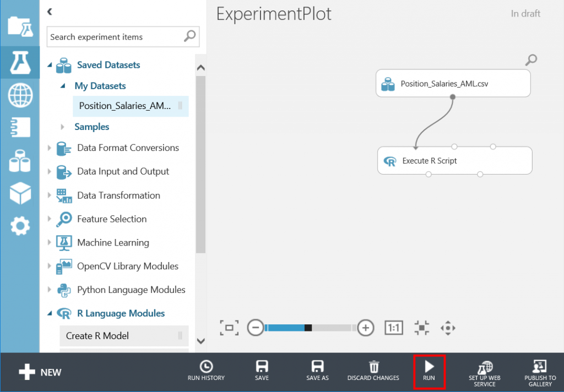
Task: Click the zoom slider track right of the handle
Action: pos(333,328)
